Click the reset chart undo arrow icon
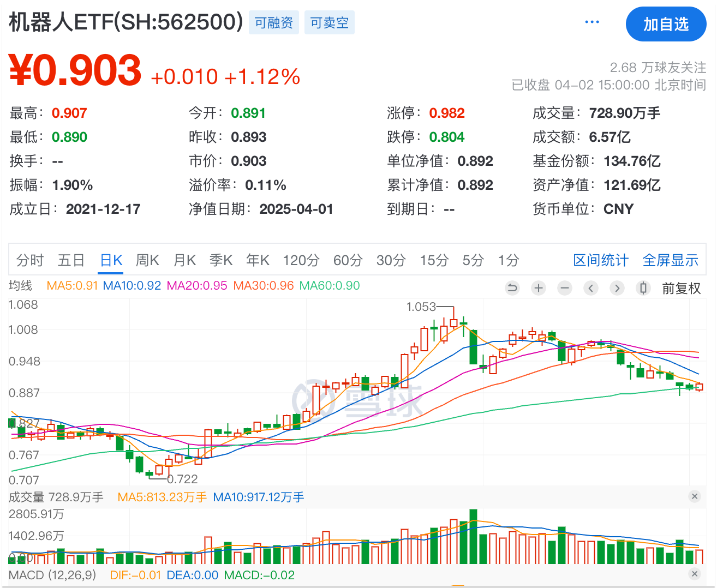The height and width of the screenshot is (588, 717). 512,288
